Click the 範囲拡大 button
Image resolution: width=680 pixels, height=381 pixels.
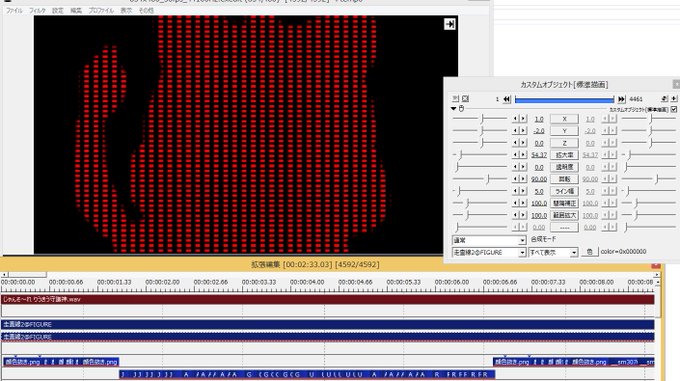(564, 215)
